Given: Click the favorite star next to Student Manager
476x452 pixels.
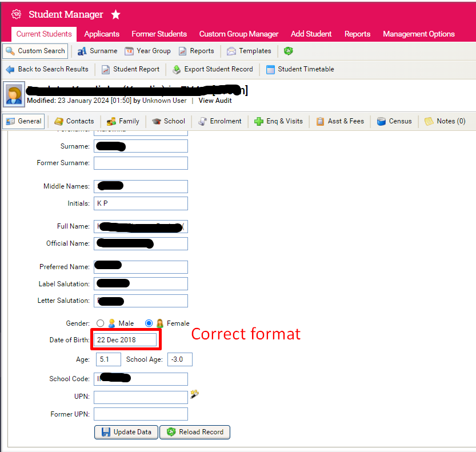Looking at the screenshot, I should (116, 14).
